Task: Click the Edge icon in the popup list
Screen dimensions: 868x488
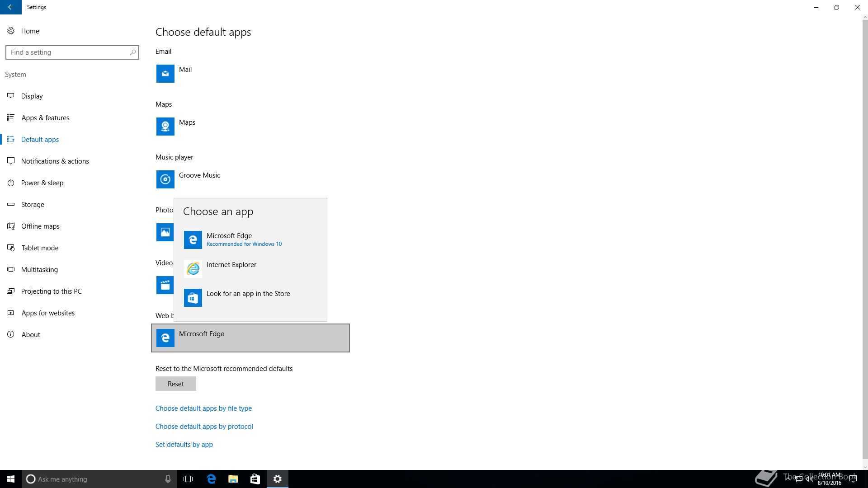Action: coord(193,240)
